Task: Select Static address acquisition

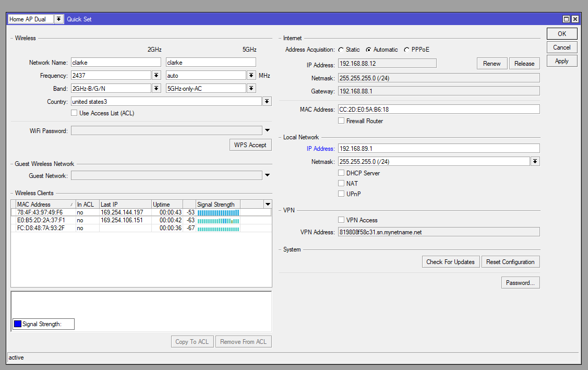Action: click(x=341, y=50)
